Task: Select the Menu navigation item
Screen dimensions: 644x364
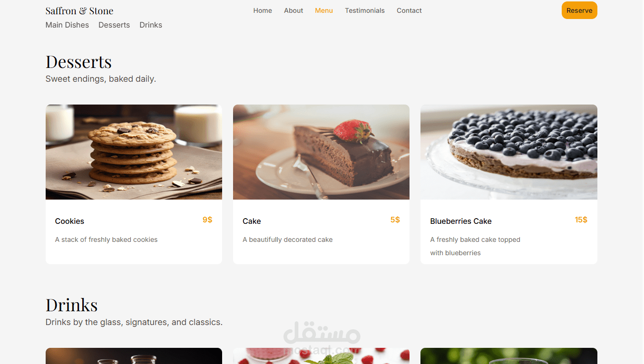Action: [x=324, y=10]
